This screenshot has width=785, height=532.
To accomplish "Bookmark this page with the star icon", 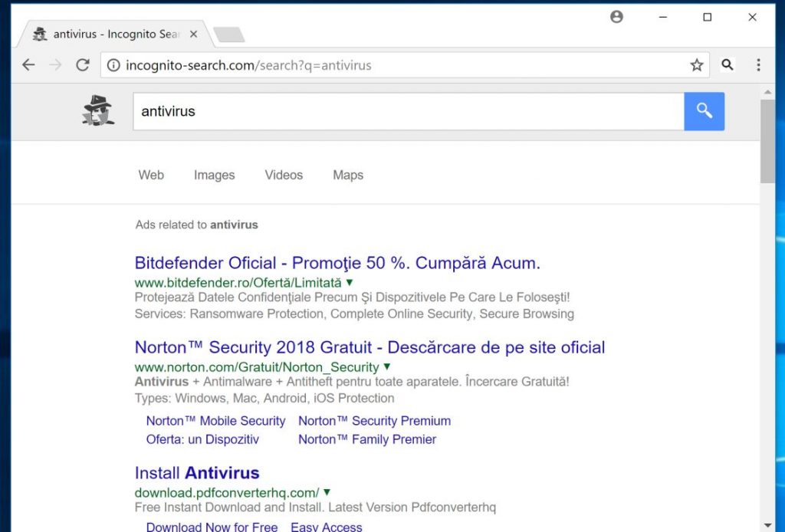I will pyautogui.click(x=696, y=65).
